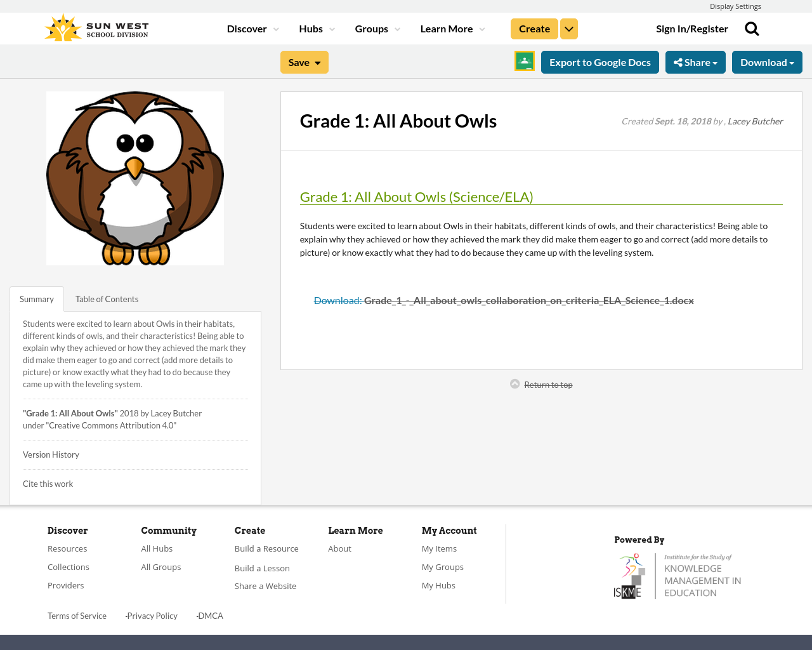Screen dimensions: 812x650
Task: Open Sign In/Register
Action: [691, 28]
